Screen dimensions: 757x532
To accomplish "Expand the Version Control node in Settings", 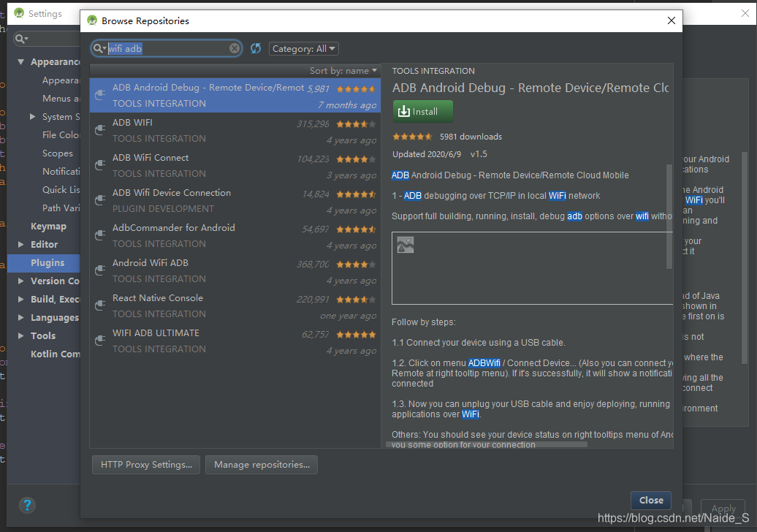I will coord(20,281).
